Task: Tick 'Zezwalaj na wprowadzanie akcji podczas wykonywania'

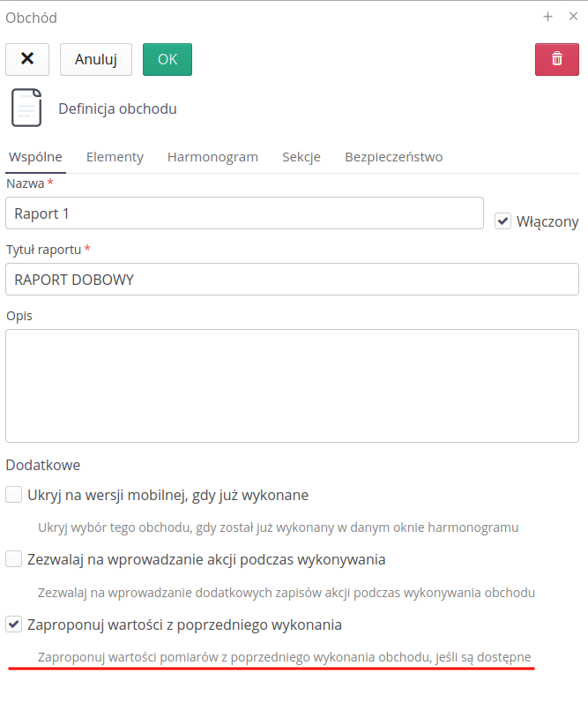Action: pyautogui.click(x=14, y=559)
